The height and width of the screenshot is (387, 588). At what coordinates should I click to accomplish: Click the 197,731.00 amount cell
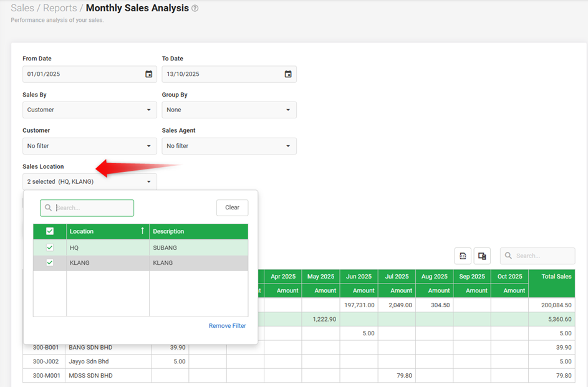click(359, 305)
